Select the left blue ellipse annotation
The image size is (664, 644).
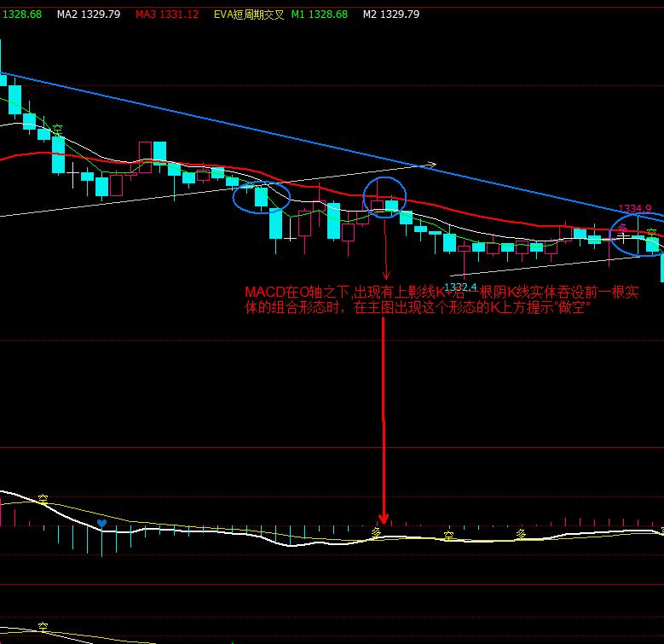(x=261, y=197)
